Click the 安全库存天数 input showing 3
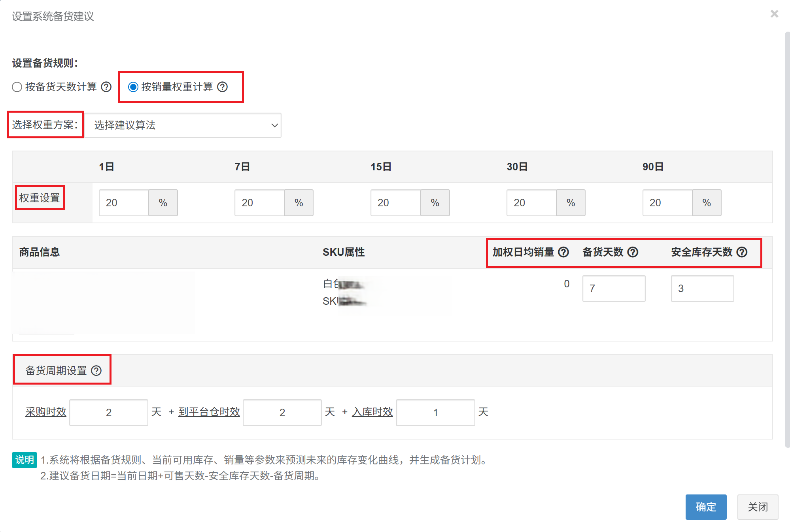Viewport: 790px width, 532px height. [702, 289]
